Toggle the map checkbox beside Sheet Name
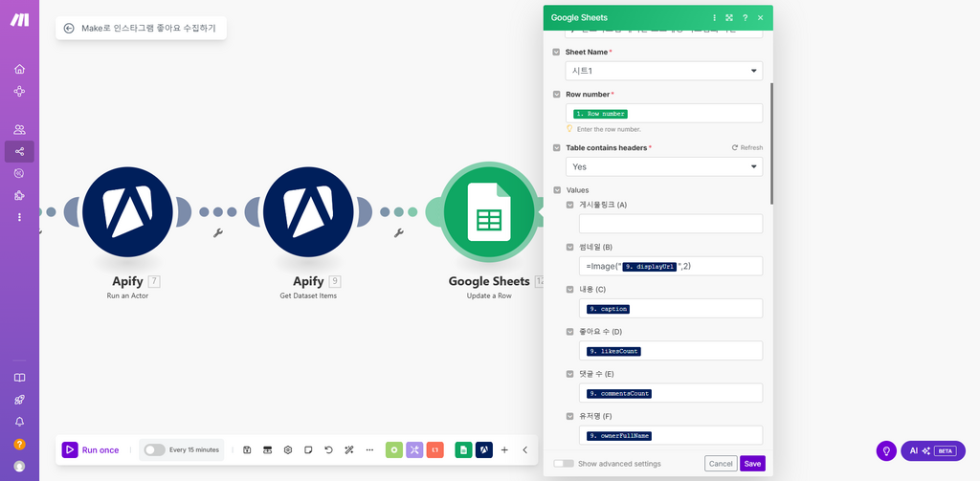 tap(556, 52)
